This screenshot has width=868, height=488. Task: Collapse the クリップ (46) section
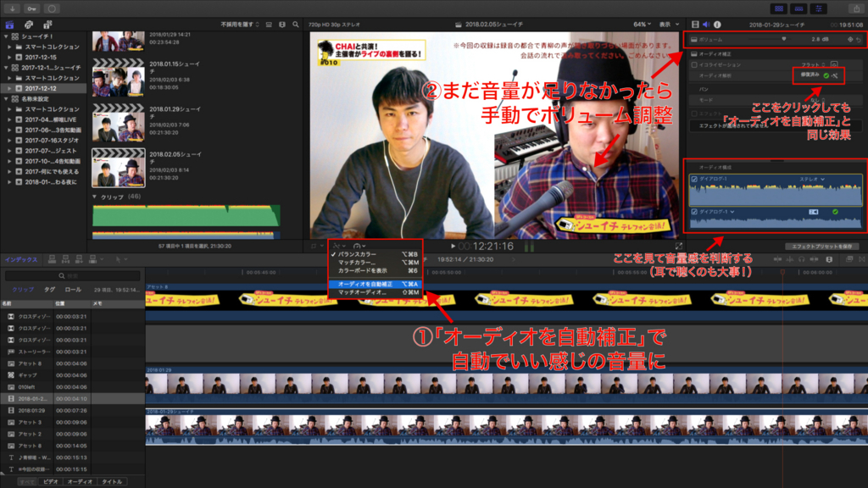(x=95, y=197)
